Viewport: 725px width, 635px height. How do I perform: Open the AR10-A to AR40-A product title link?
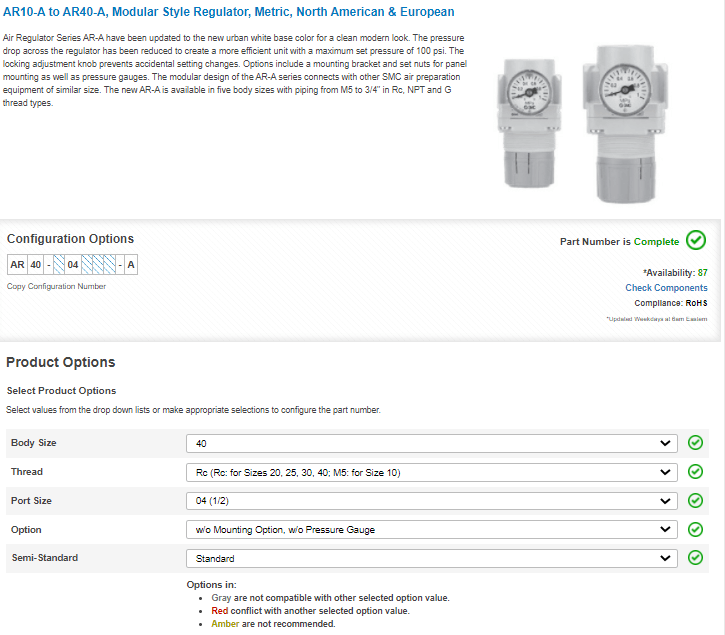point(229,12)
